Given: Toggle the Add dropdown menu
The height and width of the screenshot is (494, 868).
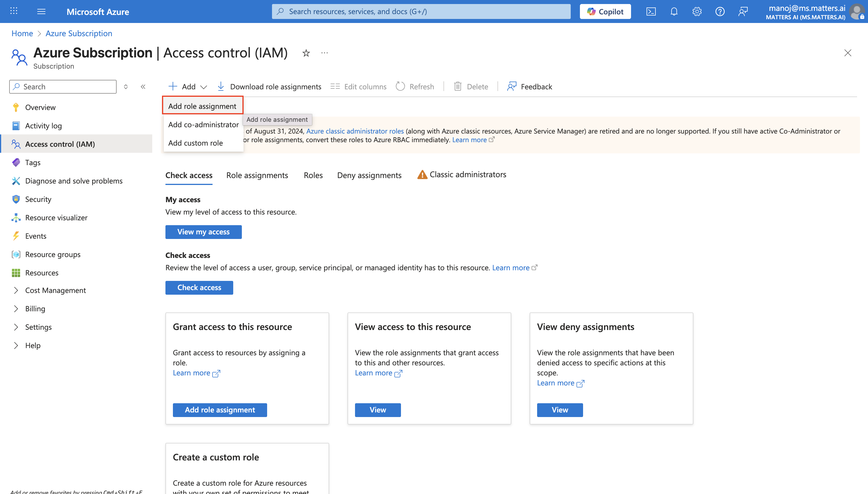Looking at the screenshot, I should pos(188,86).
